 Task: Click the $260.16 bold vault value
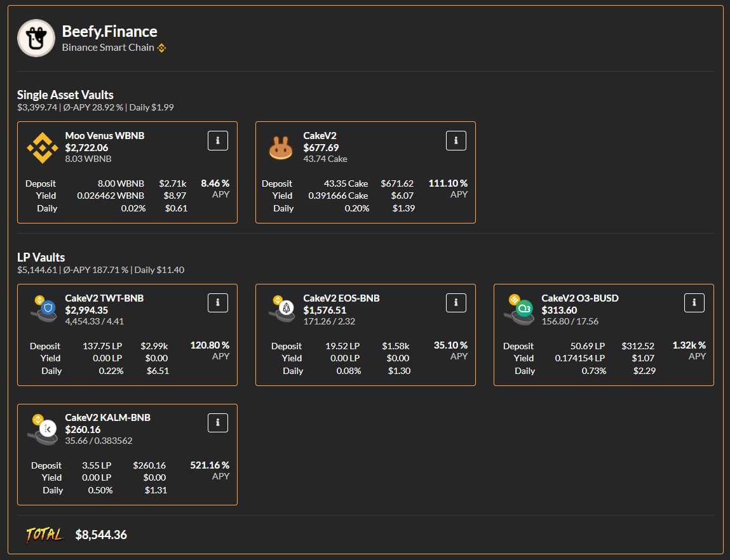(83, 430)
